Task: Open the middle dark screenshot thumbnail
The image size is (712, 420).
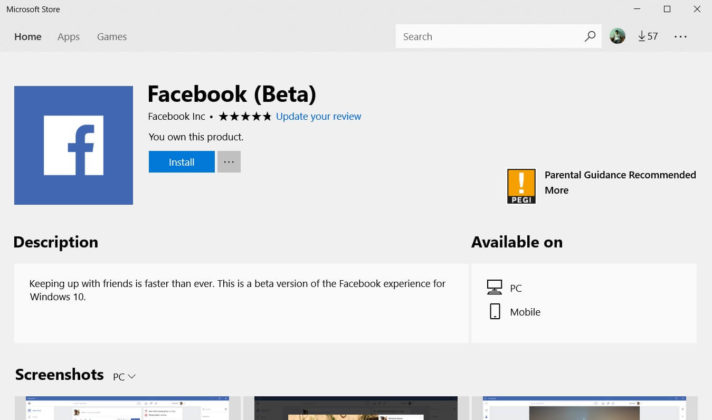Action: tap(356, 408)
